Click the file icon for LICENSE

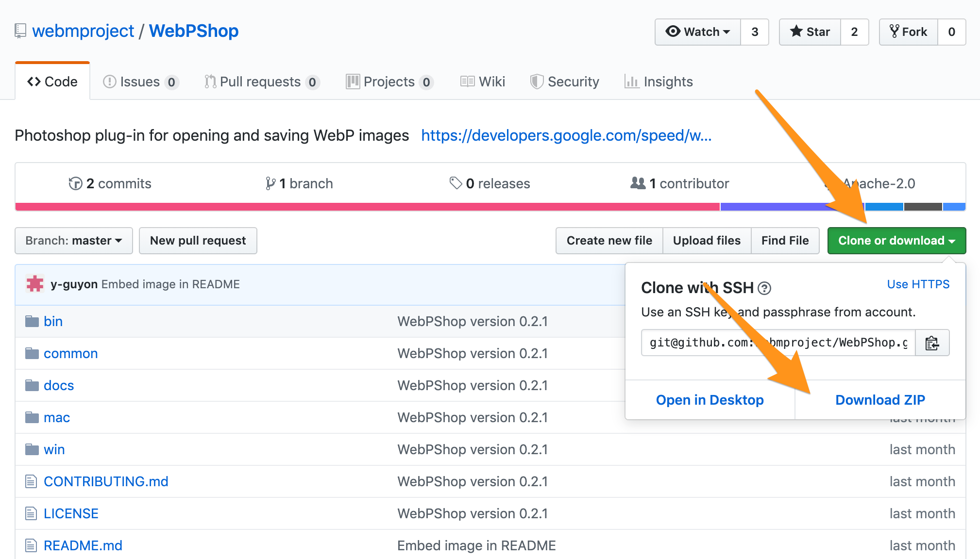(x=31, y=513)
